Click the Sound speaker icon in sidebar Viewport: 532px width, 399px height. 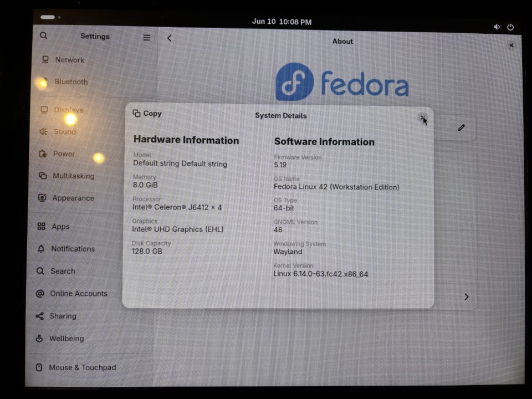[x=43, y=132]
